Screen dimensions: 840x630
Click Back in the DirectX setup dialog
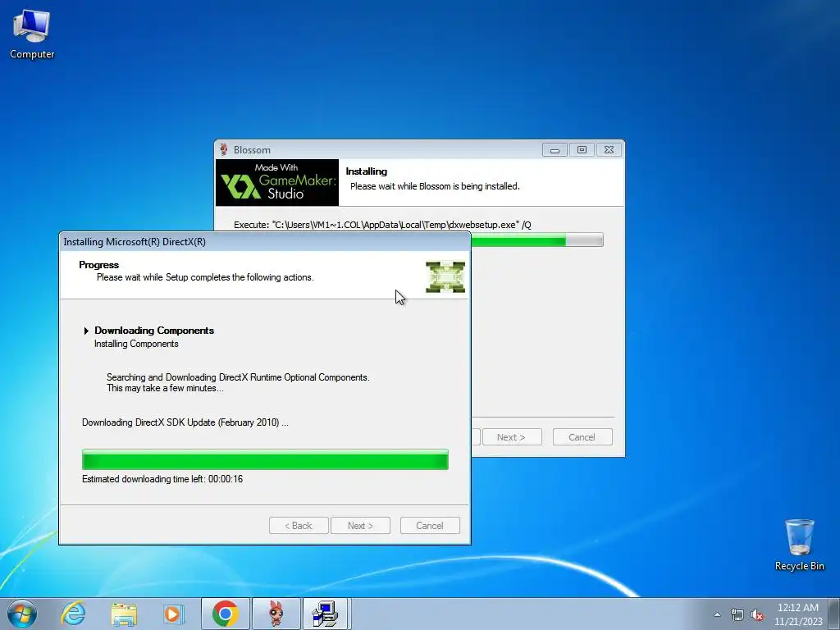(x=299, y=526)
